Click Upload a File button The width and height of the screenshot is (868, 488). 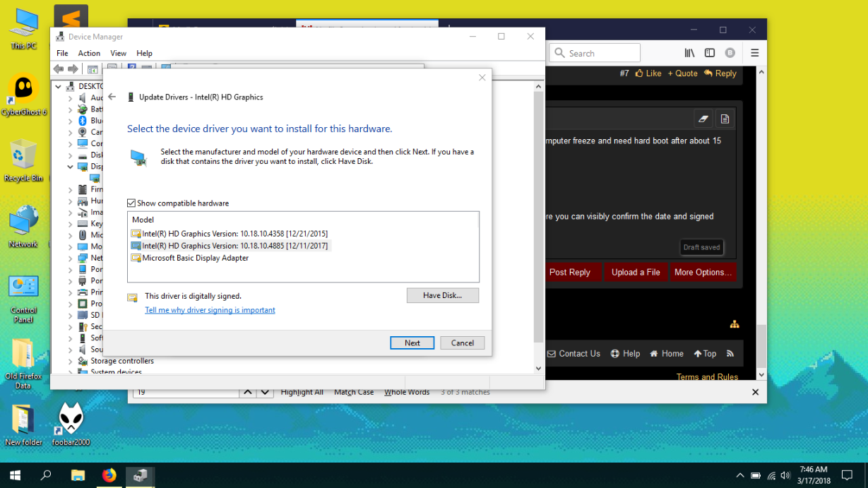(636, 272)
